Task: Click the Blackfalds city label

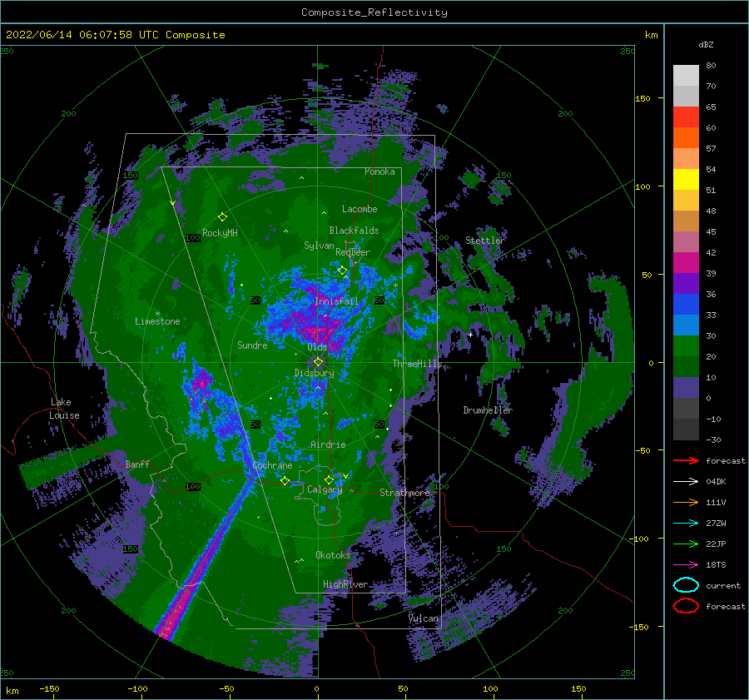Action: coord(354,231)
